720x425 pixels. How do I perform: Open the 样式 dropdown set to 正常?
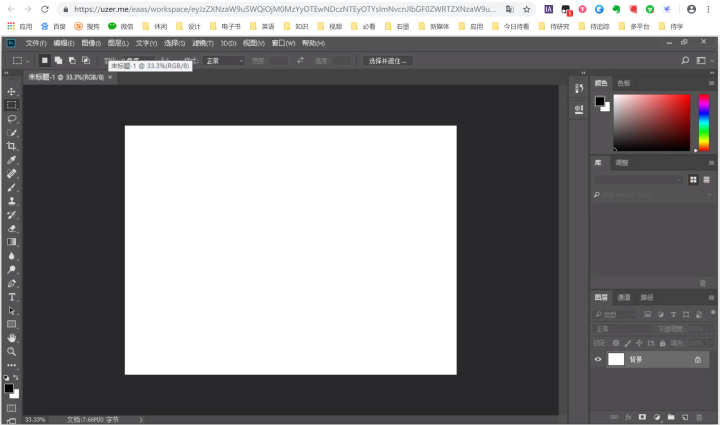(224, 61)
